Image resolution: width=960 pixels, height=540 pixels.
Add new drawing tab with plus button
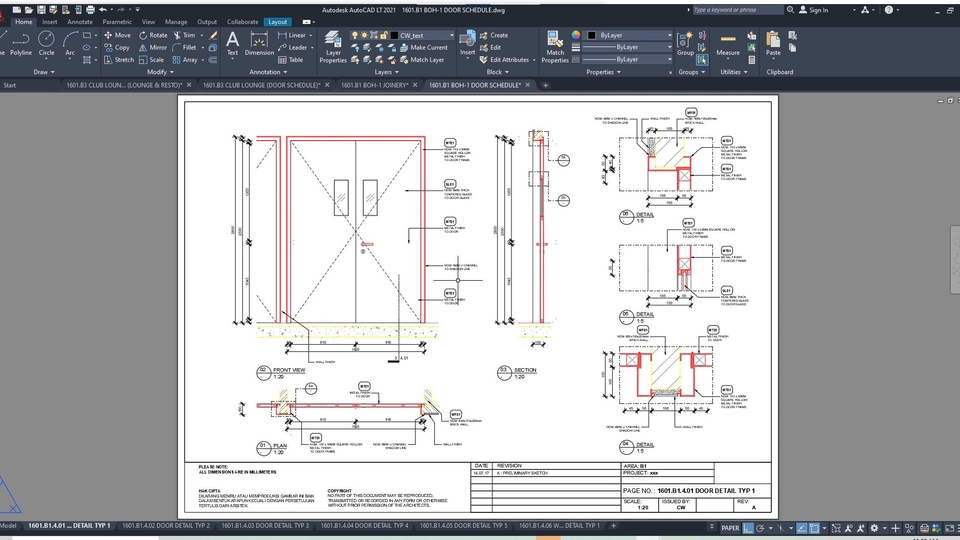545,85
